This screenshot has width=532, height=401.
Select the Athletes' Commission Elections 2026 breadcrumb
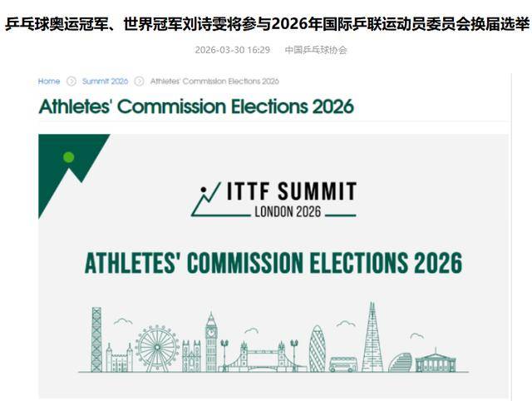pyautogui.click(x=214, y=82)
